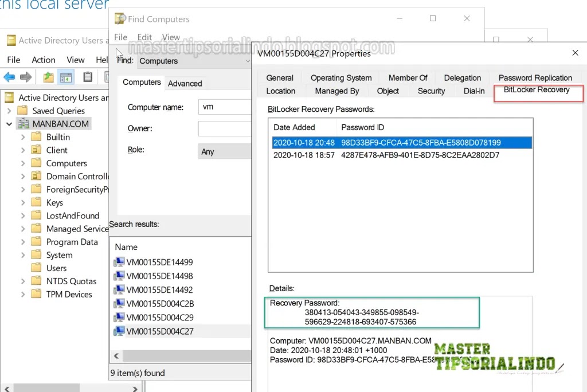
Task: Click computer icon beside VM00155DE14492
Action: (x=119, y=289)
